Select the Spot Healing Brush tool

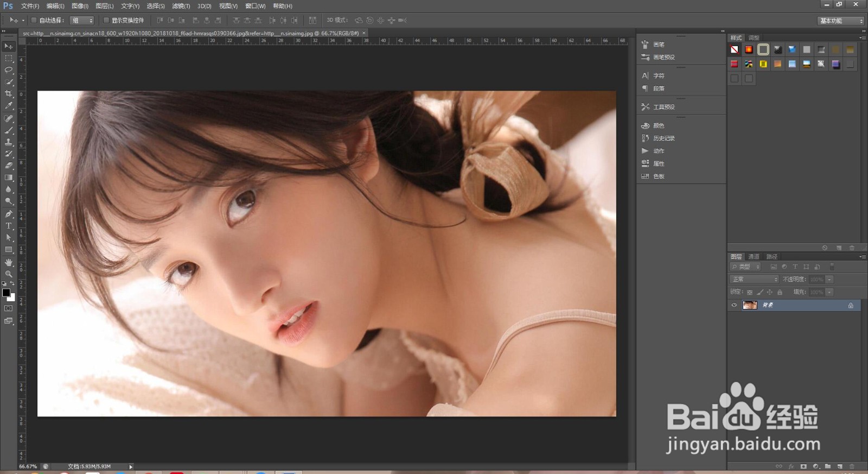(x=9, y=118)
